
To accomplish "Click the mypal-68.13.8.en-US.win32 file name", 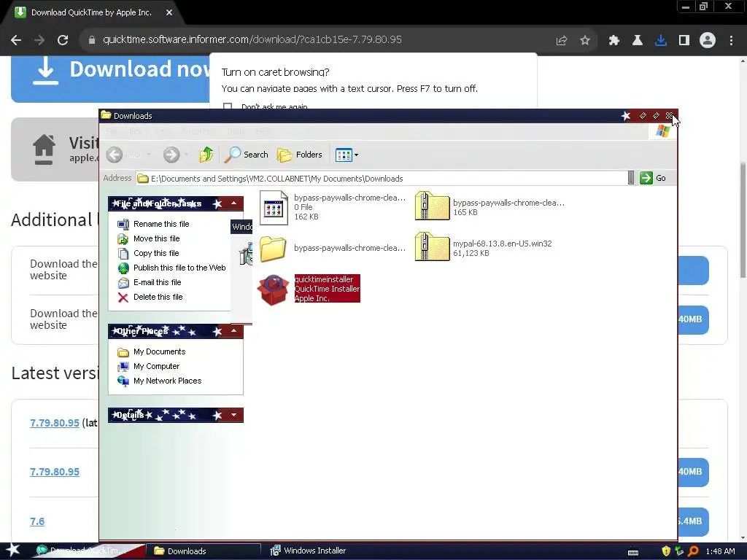I will point(502,244).
